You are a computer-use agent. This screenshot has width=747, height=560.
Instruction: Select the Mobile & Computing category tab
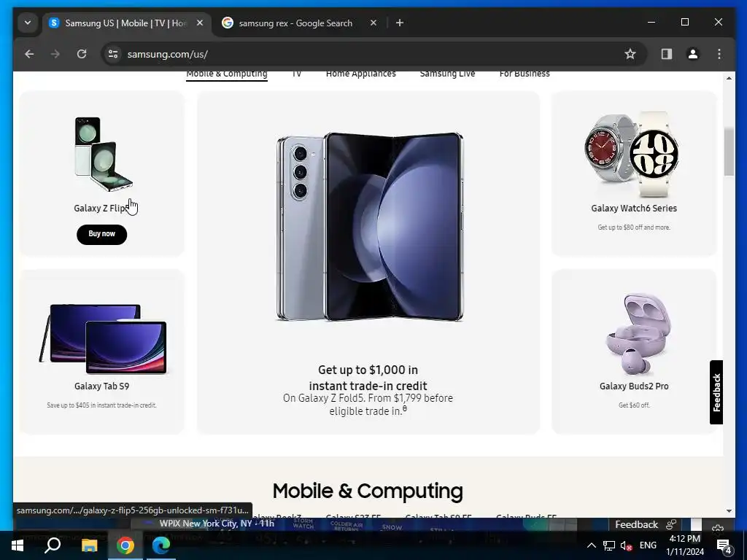tap(227, 74)
